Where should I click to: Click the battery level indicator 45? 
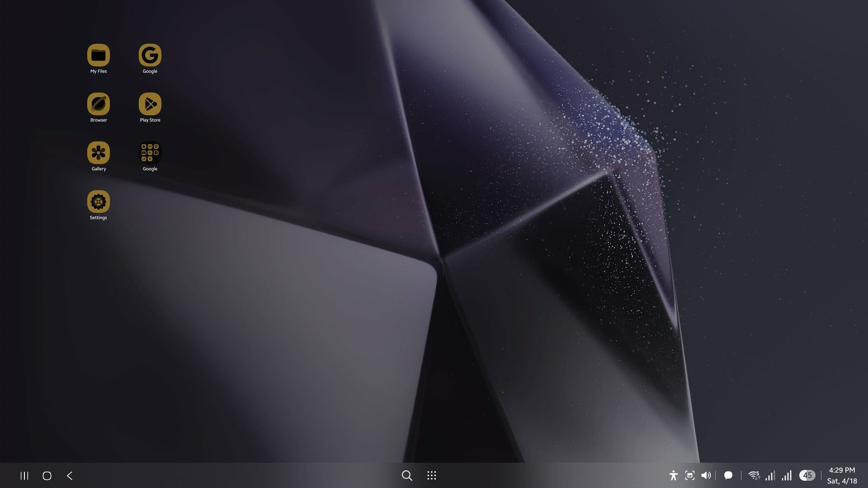[x=807, y=475]
